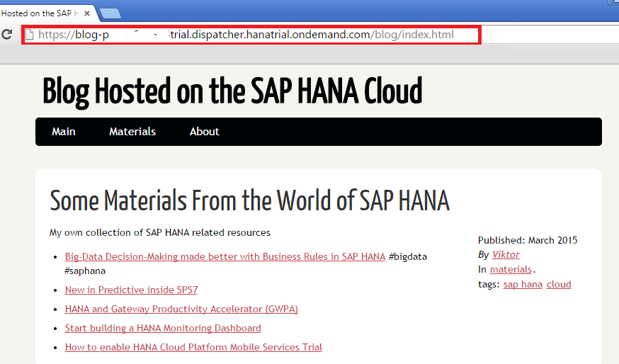Open 'Start building a HANA Monitoring Dashboard' link
This screenshot has height=364, width=619.
pyautogui.click(x=163, y=328)
